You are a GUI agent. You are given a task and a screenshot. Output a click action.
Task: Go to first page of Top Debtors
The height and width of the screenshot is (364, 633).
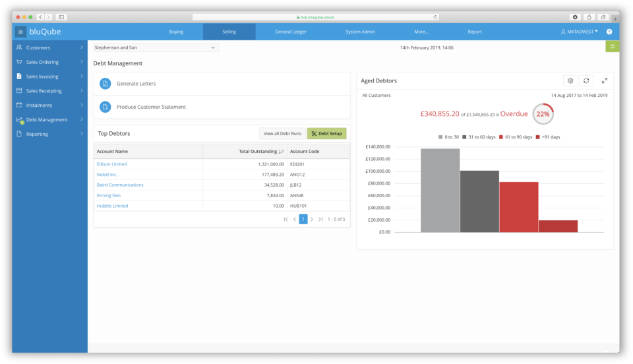coord(286,219)
